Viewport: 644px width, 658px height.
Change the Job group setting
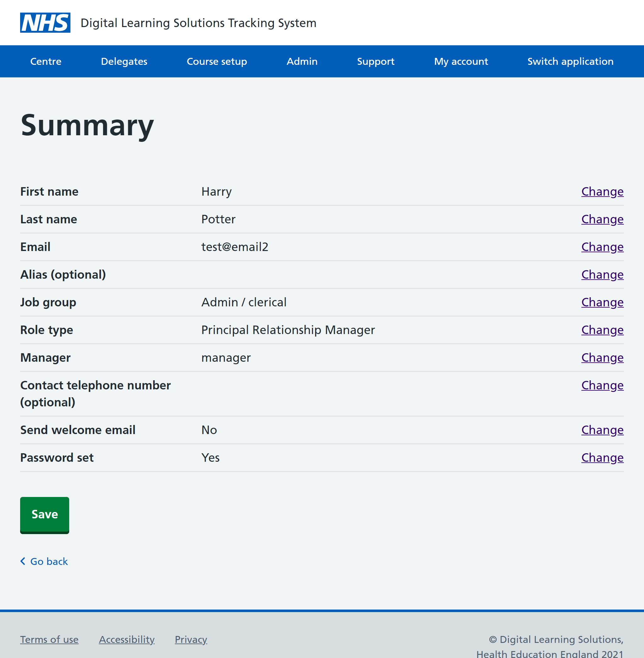pos(602,302)
